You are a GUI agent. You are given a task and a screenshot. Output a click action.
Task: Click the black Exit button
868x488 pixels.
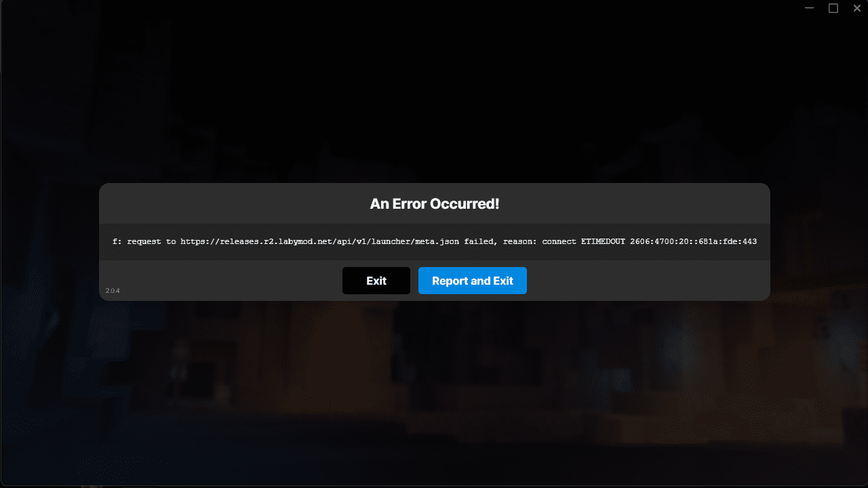[376, 281]
